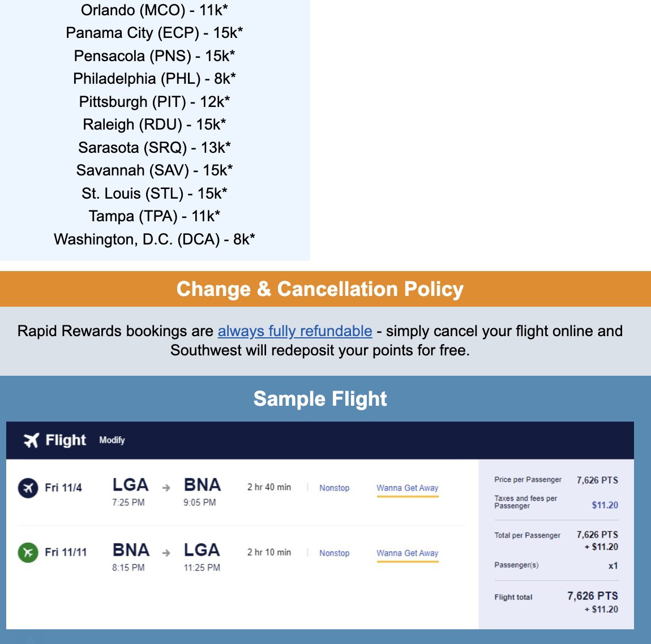The image size is (651, 644).
Task: Open the always fully refundable link
Action: (x=294, y=330)
